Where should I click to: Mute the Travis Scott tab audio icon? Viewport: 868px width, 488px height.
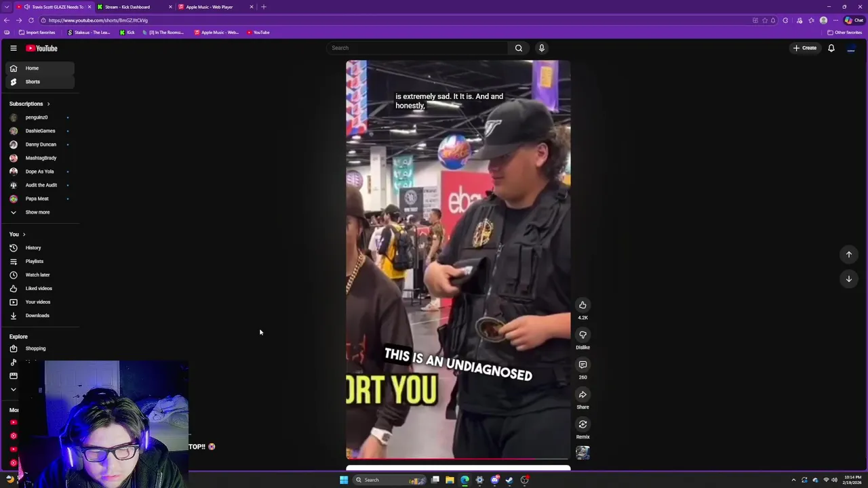[28, 7]
